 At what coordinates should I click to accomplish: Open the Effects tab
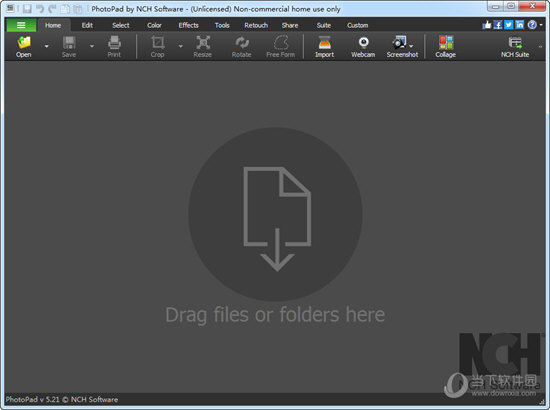tap(188, 25)
